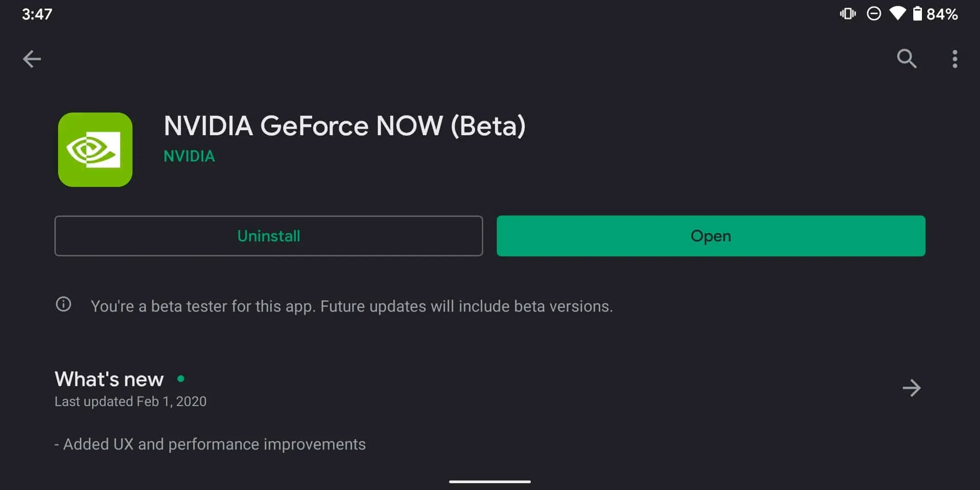Tap the UX and performance improvements note

(x=210, y=444)
